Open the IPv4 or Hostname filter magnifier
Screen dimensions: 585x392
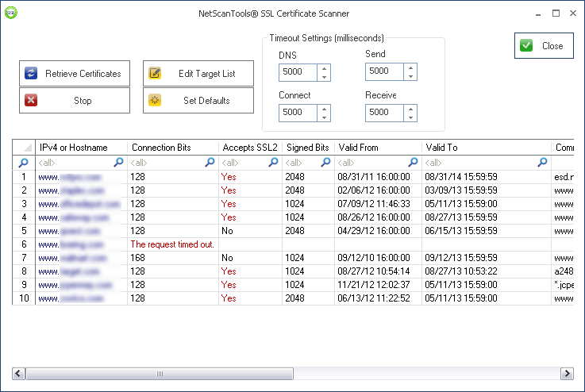118,162
